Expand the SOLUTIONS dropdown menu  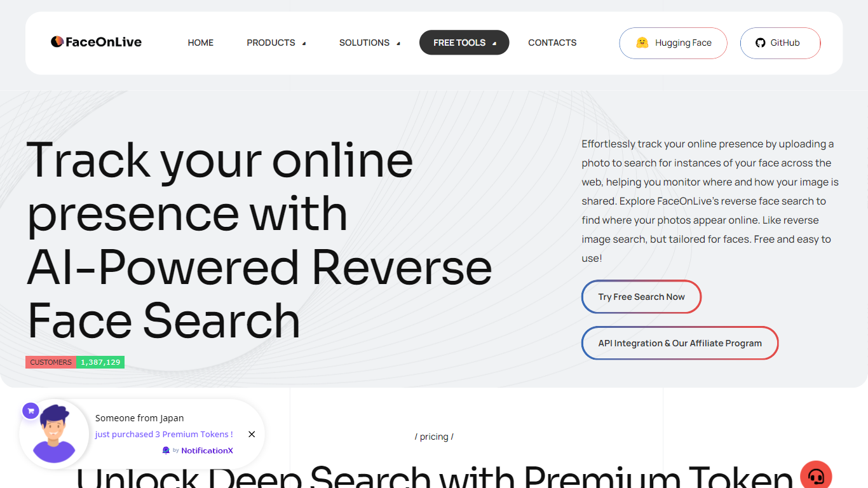[x=369, y=43]
